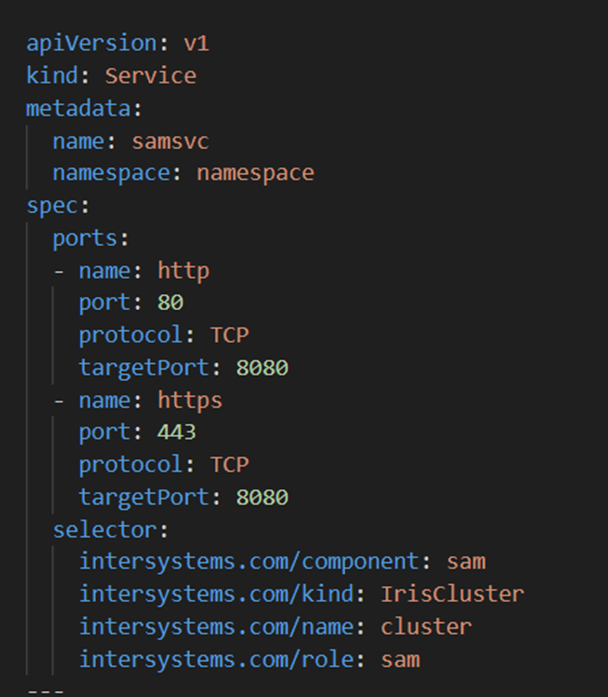Click the first targetPort 8080 value
The width and height of the screenshot is (608, 697).
coord(262,368)
